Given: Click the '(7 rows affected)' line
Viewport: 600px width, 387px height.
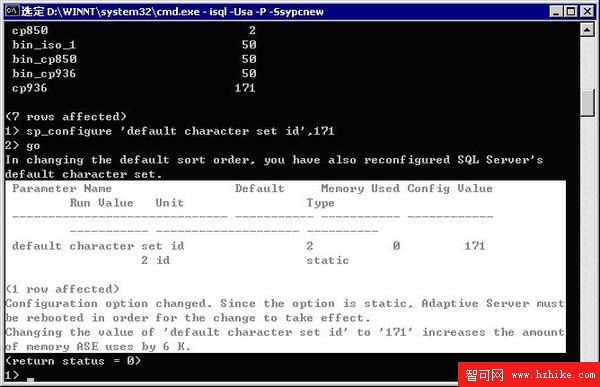Looking at the screenshot, I should pyautogui.click(x=66, y=116).
